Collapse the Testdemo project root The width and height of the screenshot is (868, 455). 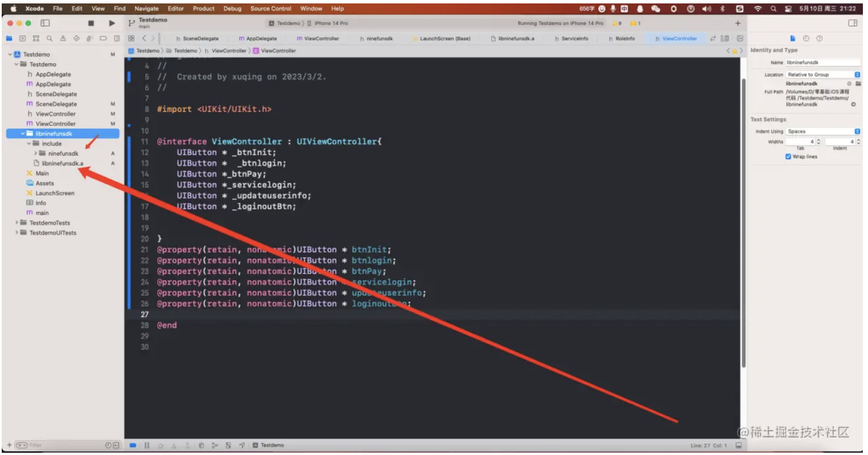pos(10,54)
